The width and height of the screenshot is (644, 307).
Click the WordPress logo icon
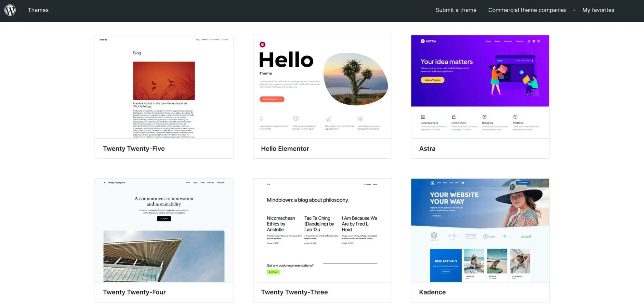tap(10, 10)
